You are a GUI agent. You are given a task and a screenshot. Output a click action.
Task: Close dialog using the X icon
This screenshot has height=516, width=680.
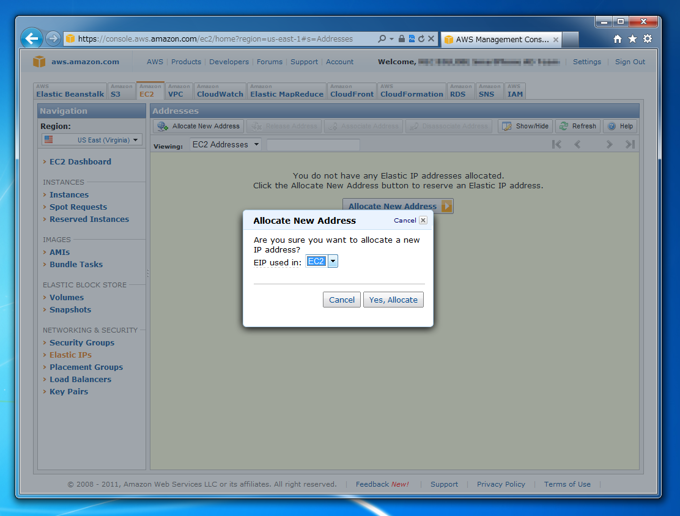pyautogui.click(x=423, y=220)
